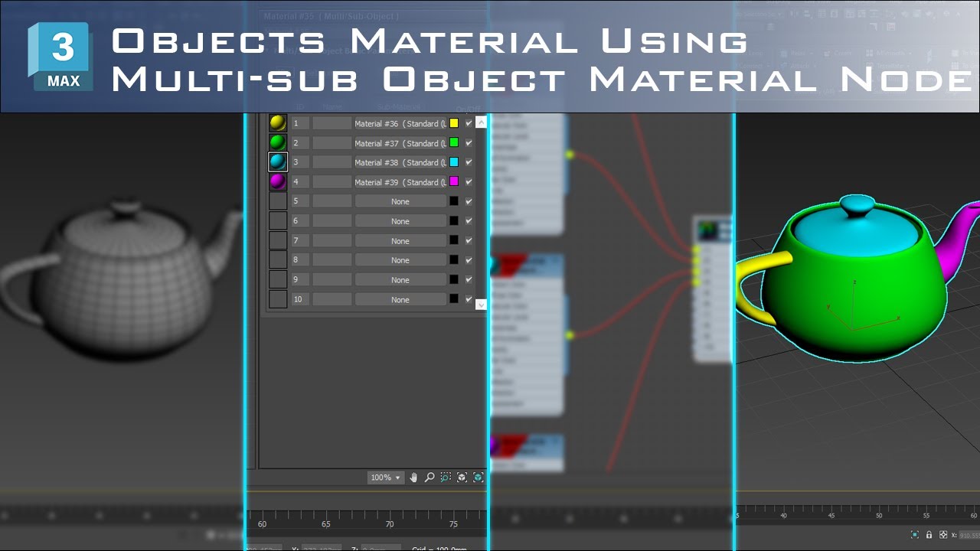
Task: Open the Material #38 (Standard) sub-material button
Action: (x=400, y=162)
